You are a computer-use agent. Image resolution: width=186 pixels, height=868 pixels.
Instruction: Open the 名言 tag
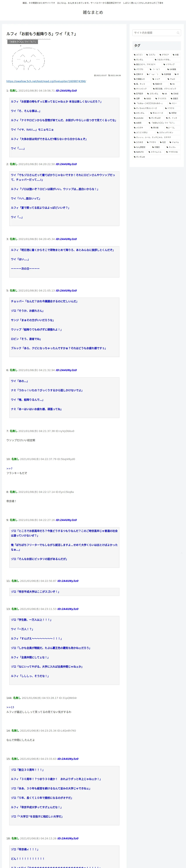click(163, 142)
